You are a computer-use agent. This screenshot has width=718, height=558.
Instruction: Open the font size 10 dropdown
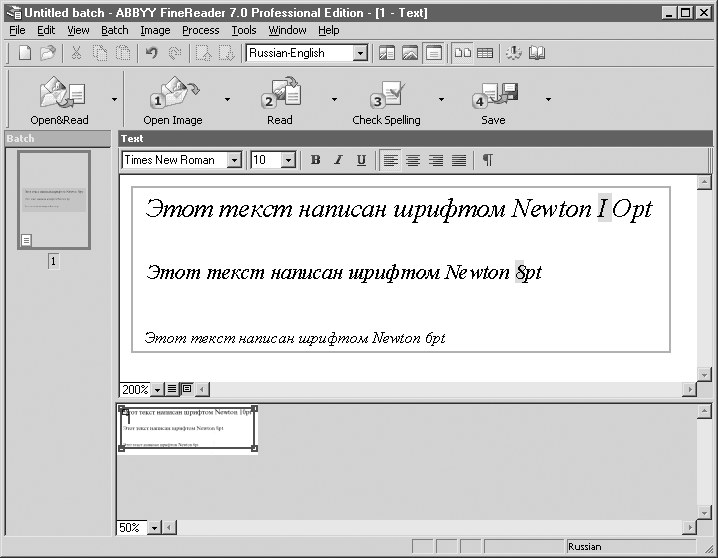pyautogui.click(x=288, y=160)
